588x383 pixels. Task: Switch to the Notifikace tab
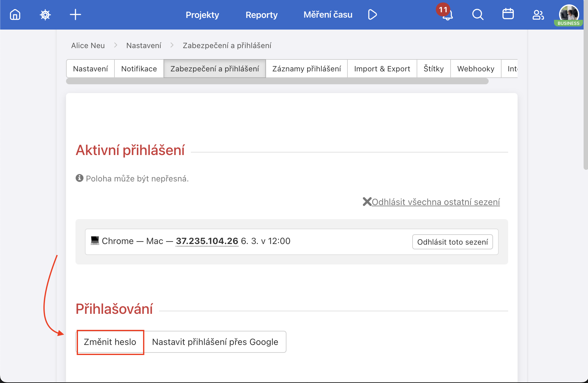click(139, 69)
